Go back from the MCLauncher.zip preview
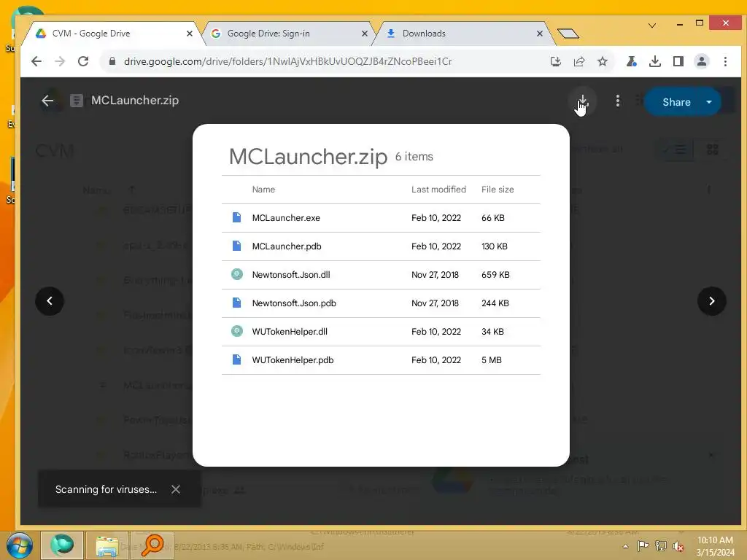Viewport: 747px width, 560px height. (x=47, y=101)
